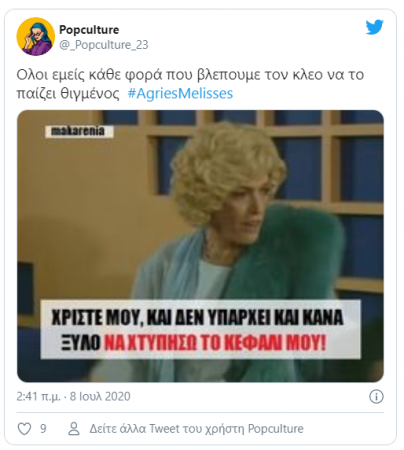Click the makarenia watermark on the image

79,131
